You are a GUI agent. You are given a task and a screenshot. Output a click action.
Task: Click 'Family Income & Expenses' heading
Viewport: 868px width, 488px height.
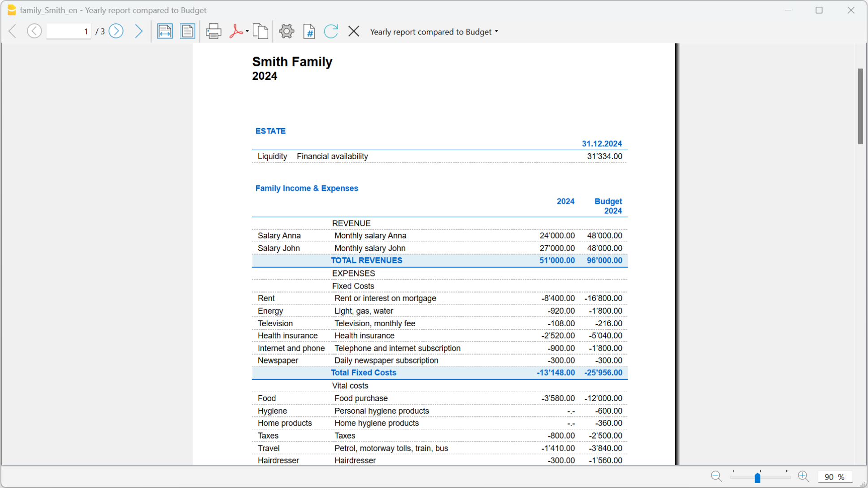(307, 188)
